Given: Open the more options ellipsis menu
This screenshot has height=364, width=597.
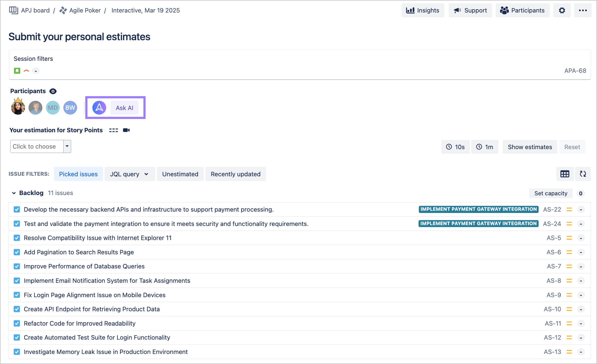Looking at the screenshot, I should (x=583, y=10).
